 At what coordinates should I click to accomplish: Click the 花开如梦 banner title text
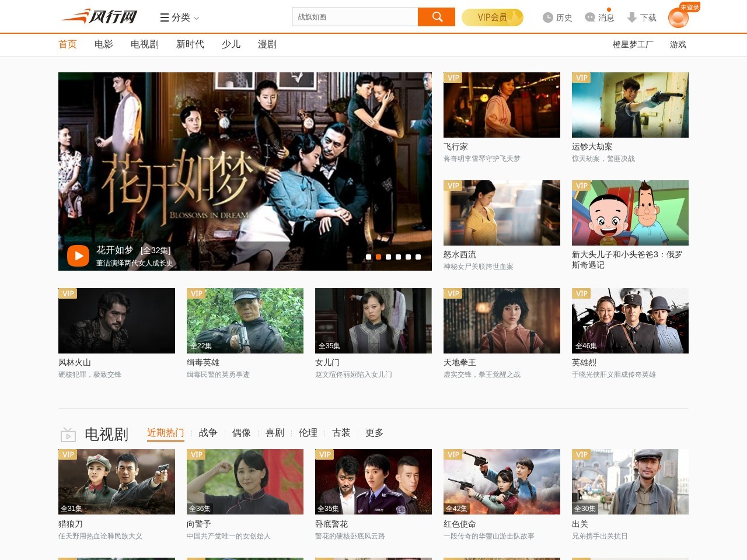(115, 250)
